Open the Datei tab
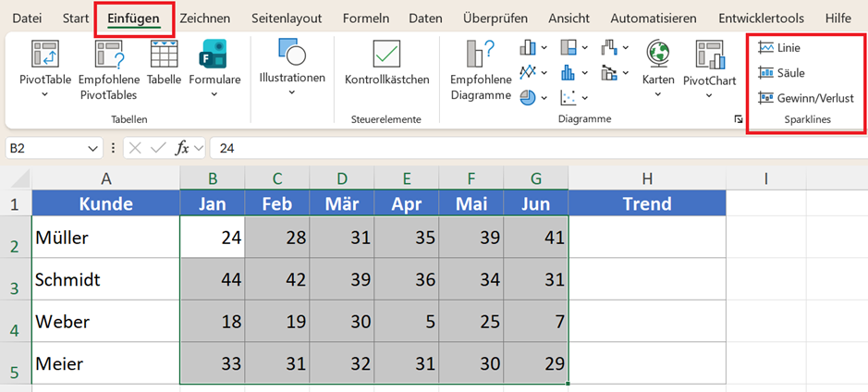Screen dimensions: 868x392 [x=27, y=18]
